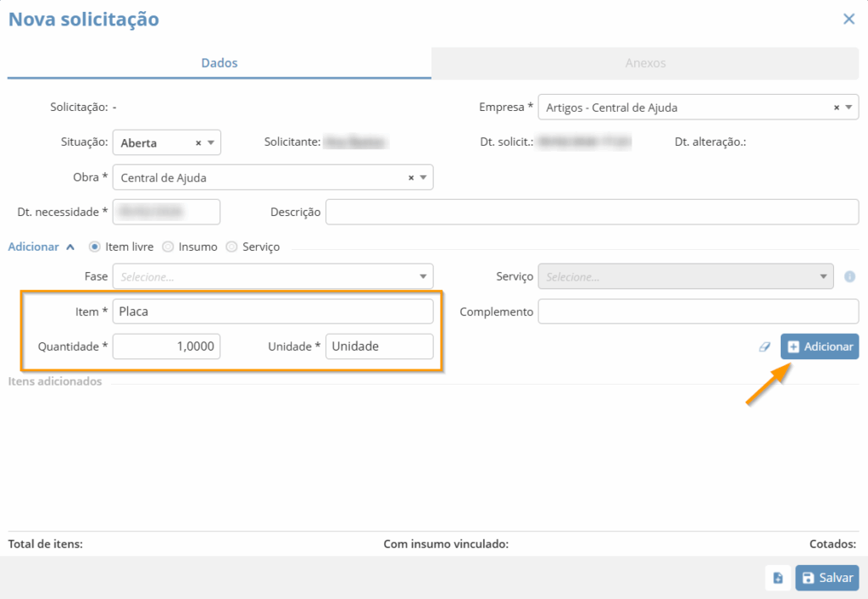Click the Serviço info icon
Viewport: 868px width, 599px height.
849,276
